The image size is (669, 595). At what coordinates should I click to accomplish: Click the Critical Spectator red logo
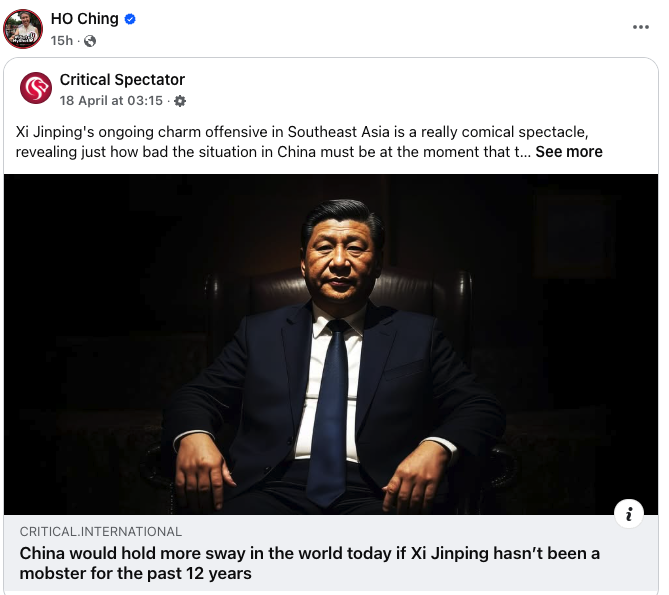tap(36, 88)
